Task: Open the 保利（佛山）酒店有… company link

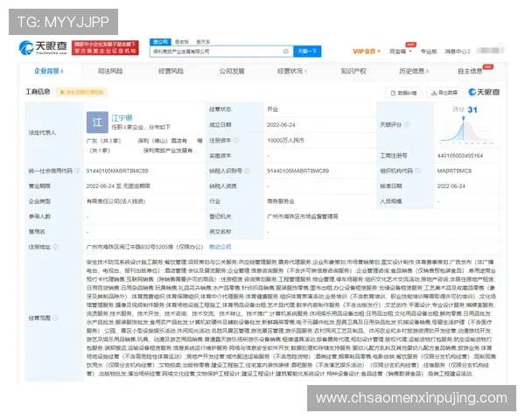Action: coord(165,141)
